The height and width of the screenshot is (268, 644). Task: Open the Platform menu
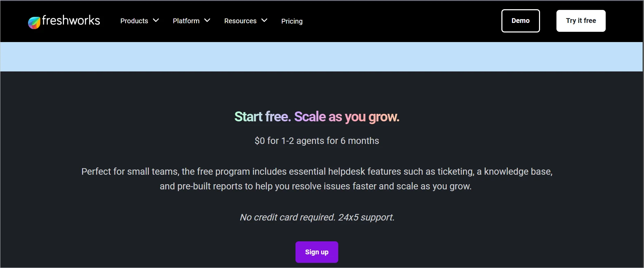(x=186, y=21)
